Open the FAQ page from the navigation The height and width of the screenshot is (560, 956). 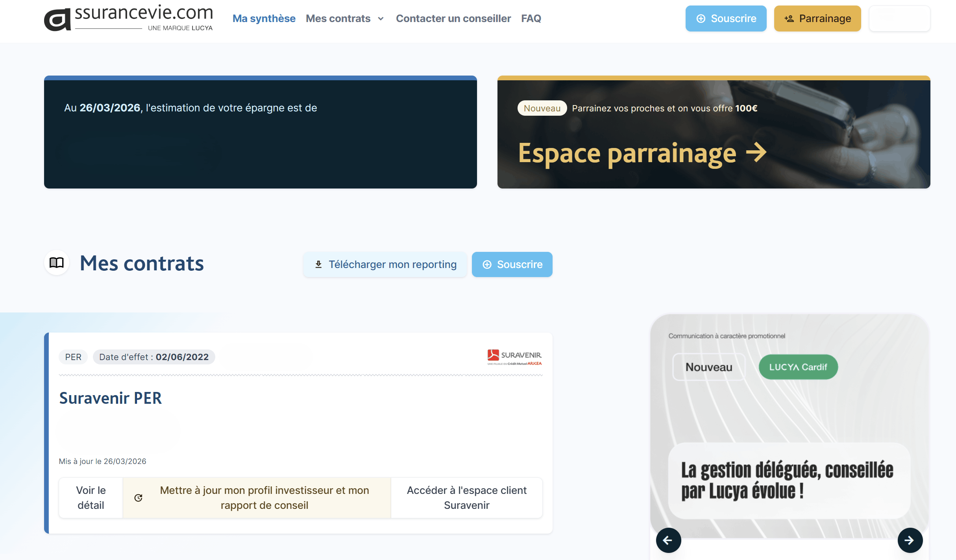[531, 18]
